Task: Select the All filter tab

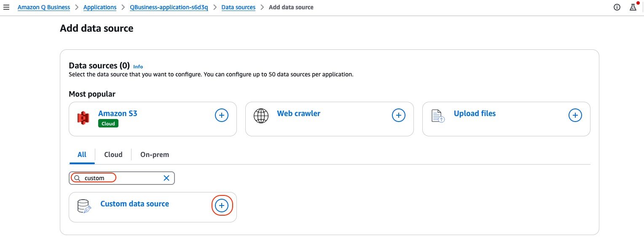Action: (x=82, y=154)
